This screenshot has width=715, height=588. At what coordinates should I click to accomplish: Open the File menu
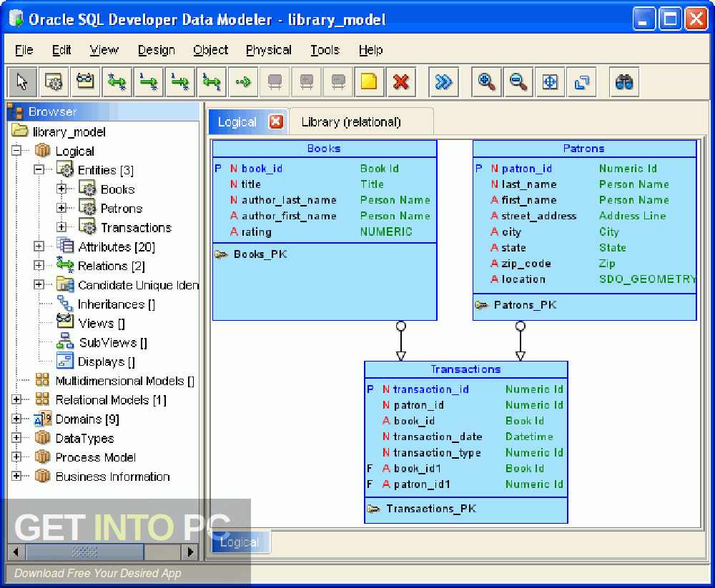click(x=24, y=50)
